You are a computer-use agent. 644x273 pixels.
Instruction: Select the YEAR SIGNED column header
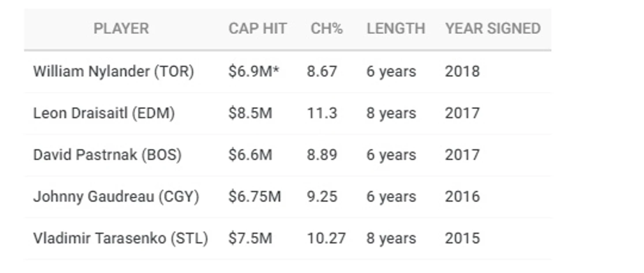493,29
